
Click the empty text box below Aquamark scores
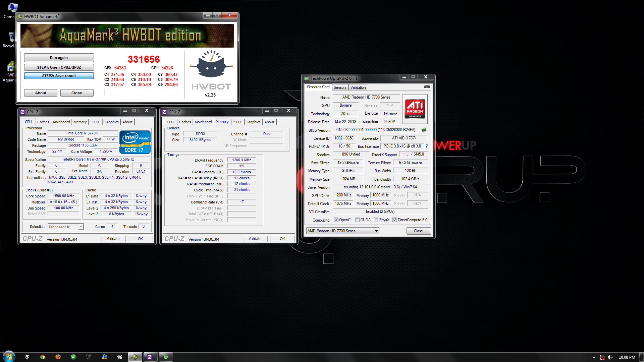(x=141, y=93)
